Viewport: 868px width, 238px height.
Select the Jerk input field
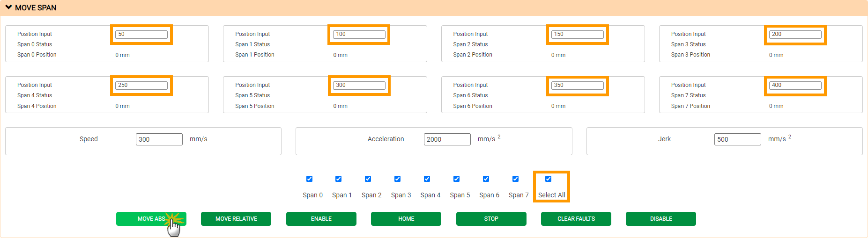tap(737, 139)
